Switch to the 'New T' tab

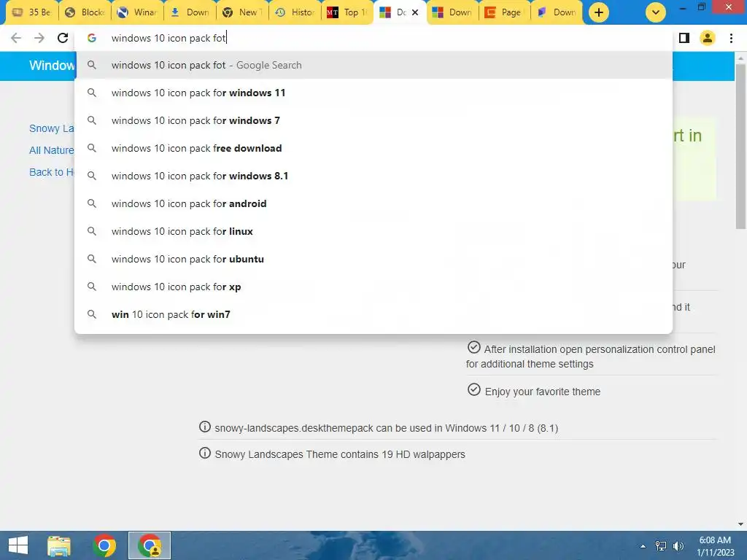pyautogui.click(x=242, y=12)
